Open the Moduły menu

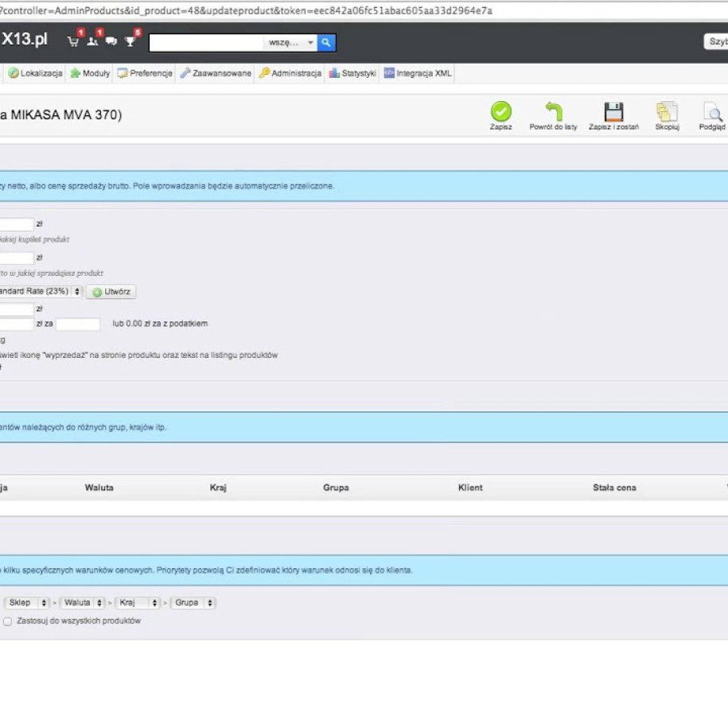tap(90, 73)
